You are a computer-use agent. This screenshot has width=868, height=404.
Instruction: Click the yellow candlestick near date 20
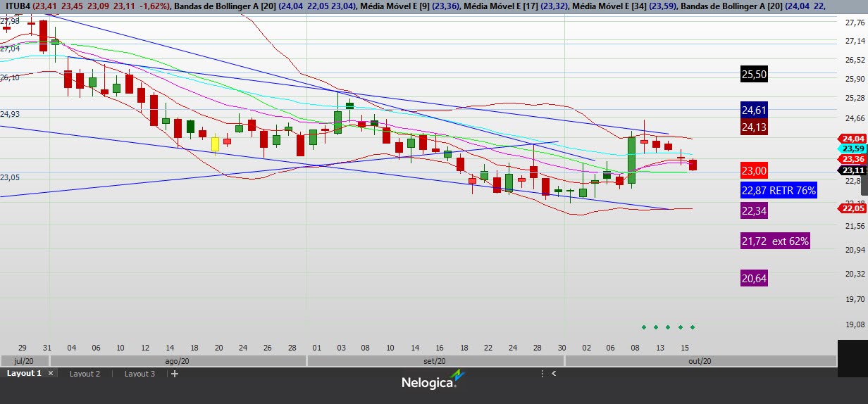coord(215,144)
